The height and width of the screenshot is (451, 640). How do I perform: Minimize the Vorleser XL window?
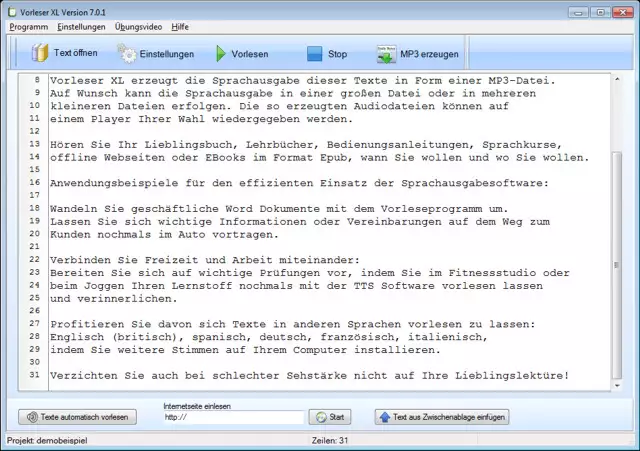coord(578,11)
